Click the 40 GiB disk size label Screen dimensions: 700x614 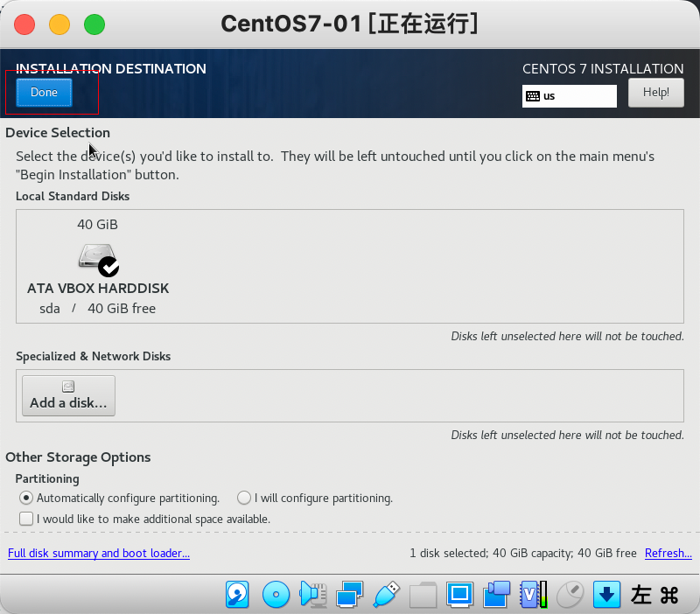pyautogui.click(x=97, y=225)
